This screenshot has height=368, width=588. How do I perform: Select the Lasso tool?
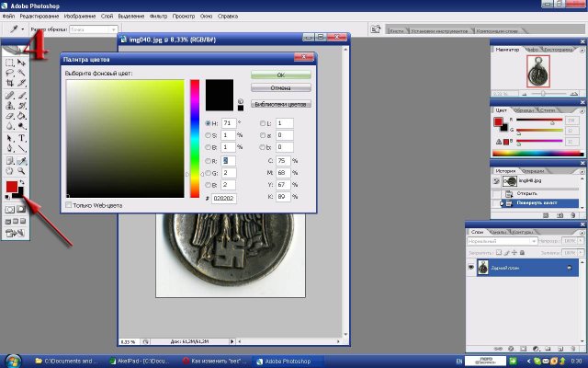tap(10, 73)
